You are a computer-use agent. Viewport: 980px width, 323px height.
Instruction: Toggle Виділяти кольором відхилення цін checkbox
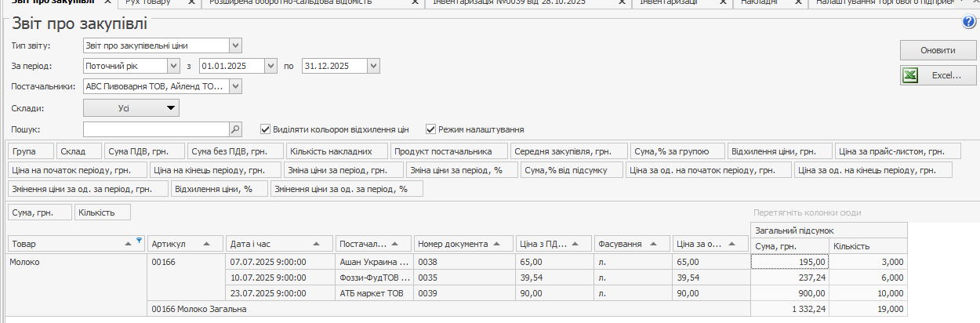pyautogui.click(x=266, y=129)
